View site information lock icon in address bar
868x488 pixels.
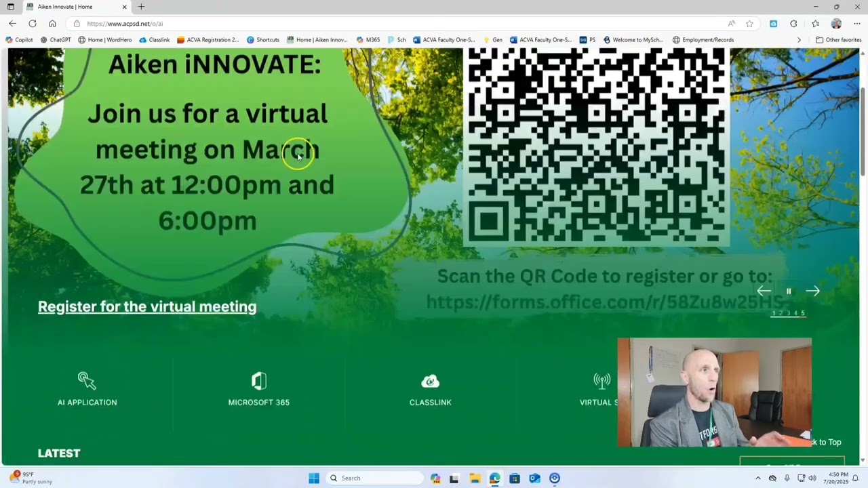(x=77, y=24)
